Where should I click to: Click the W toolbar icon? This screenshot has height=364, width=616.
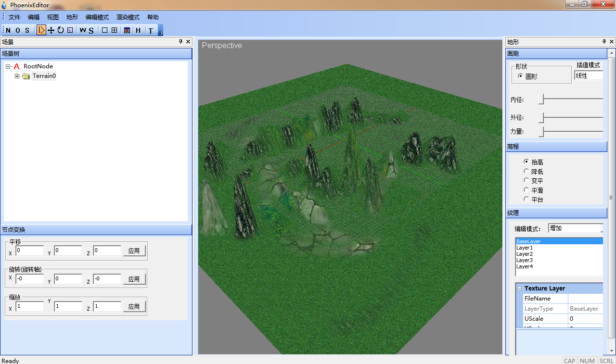tap(83, 30)
